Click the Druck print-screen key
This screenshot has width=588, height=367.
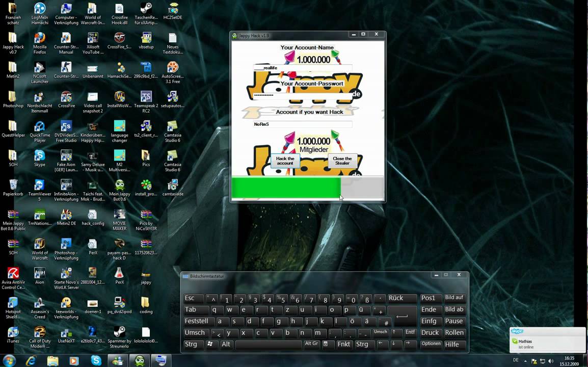pyautogui.click(x=431, y=333)
